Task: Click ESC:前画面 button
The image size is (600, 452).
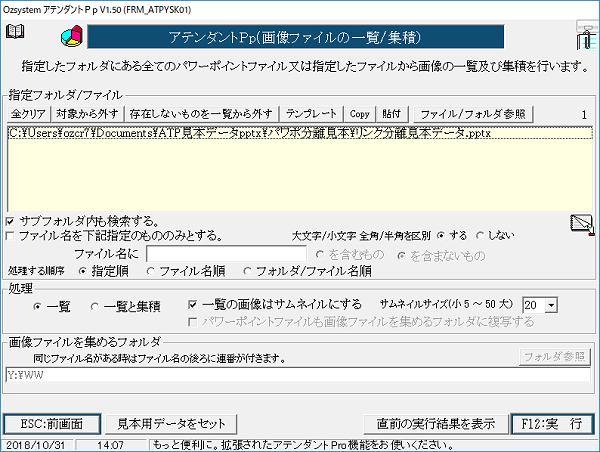Action: [x=52, y=424]
